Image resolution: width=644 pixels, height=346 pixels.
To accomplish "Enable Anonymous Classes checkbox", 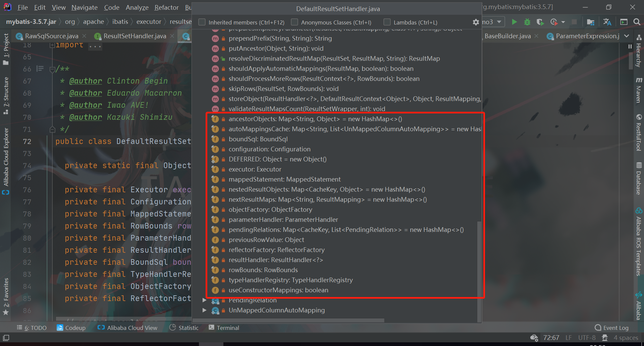I will click(294, 22).
